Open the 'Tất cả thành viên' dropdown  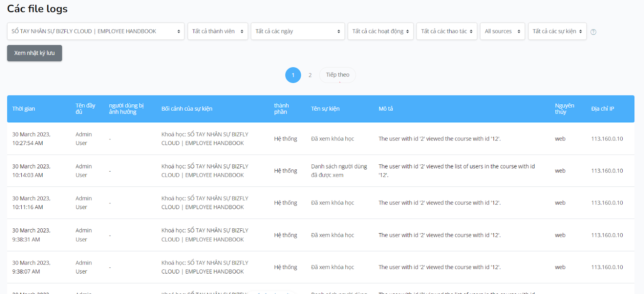[218, 31]
